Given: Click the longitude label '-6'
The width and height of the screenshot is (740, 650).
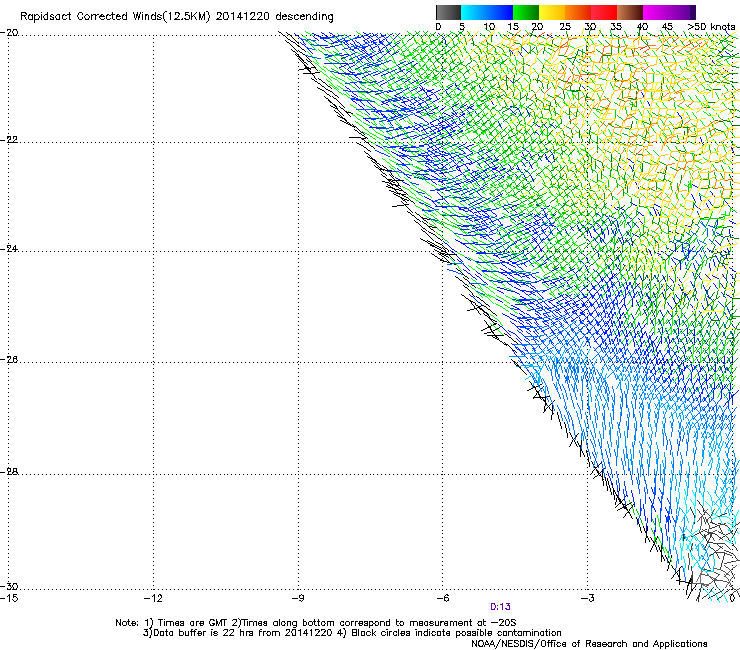Looking at the screenshot, I should pyautogui.click(x=443, y=598).
